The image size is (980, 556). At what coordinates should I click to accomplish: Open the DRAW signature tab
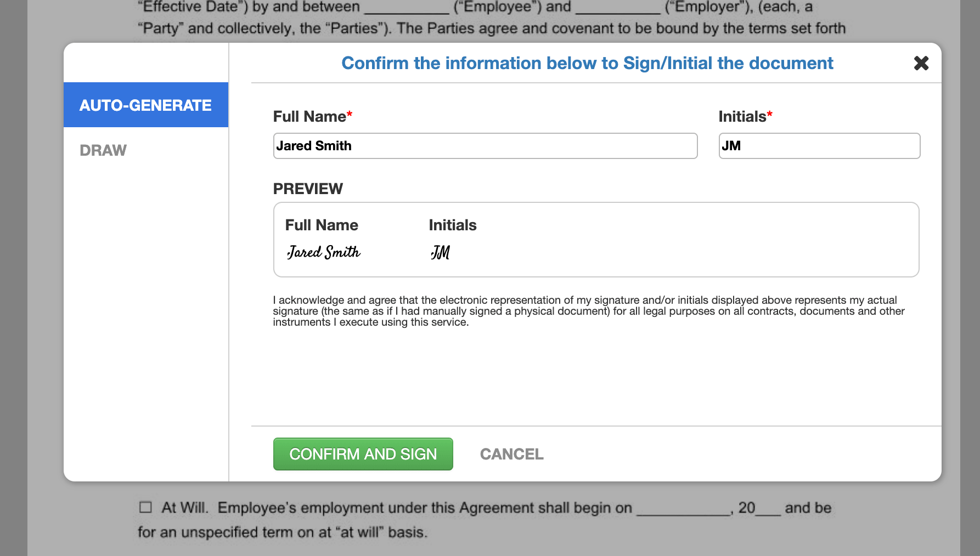tap(103, 150)
